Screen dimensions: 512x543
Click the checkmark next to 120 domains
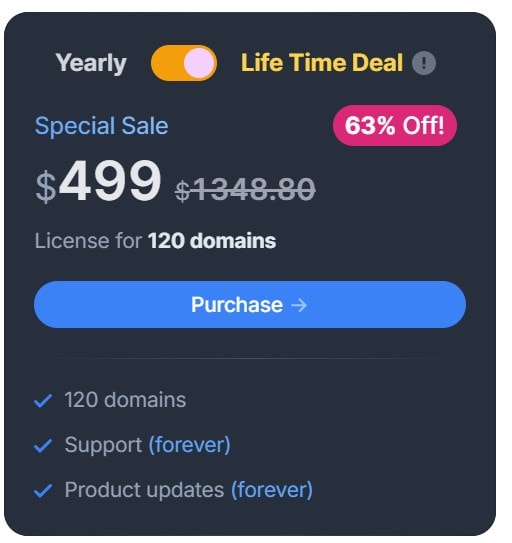click(43, 401)
